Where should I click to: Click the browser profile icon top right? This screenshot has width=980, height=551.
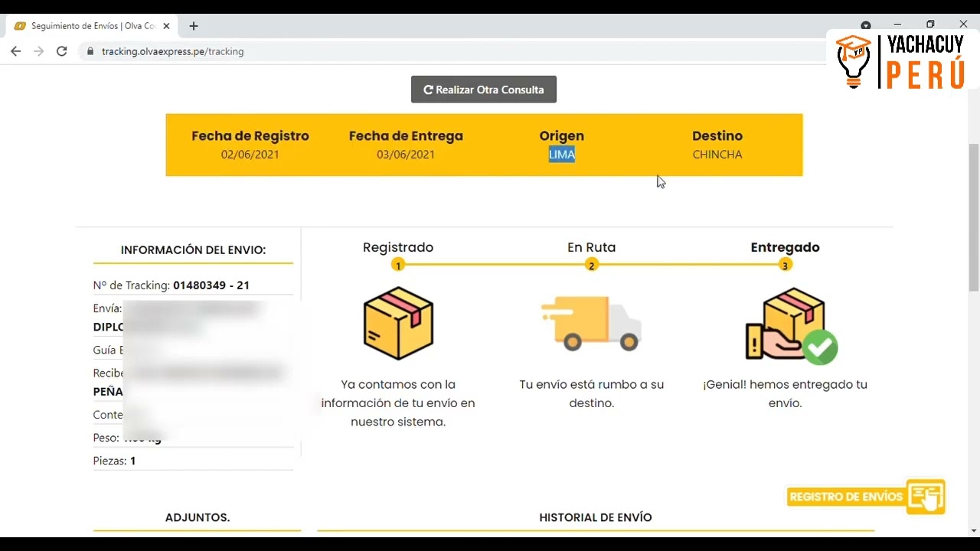(x=866, y=24)
